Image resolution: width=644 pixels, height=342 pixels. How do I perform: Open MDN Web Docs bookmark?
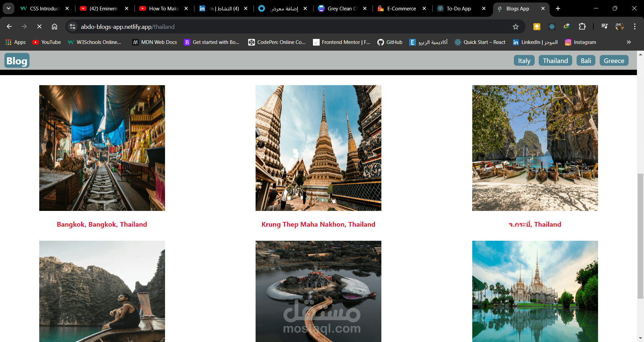(155, 42)
